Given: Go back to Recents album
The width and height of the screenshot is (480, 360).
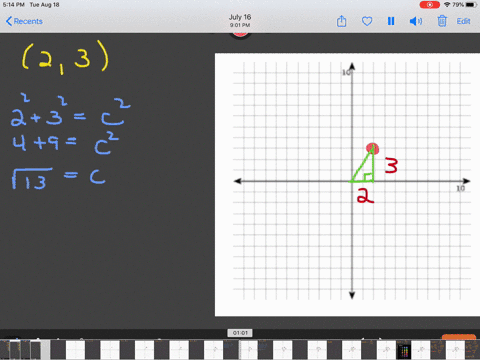Looking at the screenshot, I should [x=24, y=21].
